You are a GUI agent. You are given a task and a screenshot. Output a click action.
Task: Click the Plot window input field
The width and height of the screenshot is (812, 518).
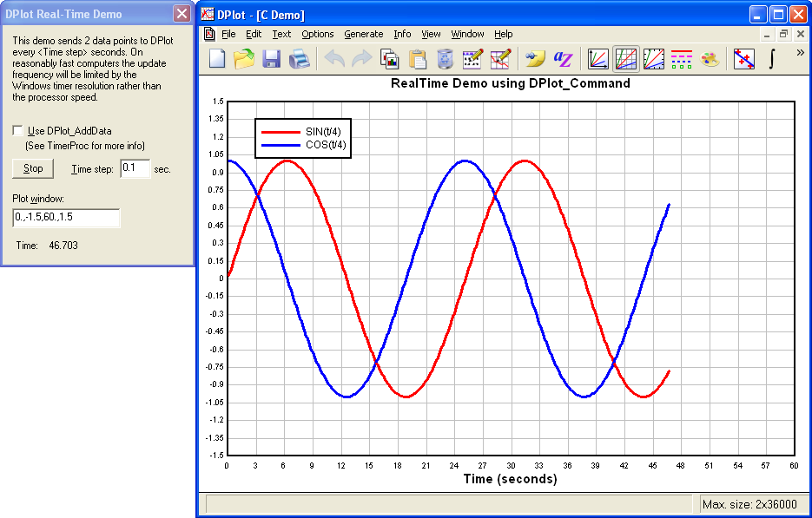point(66,218)
